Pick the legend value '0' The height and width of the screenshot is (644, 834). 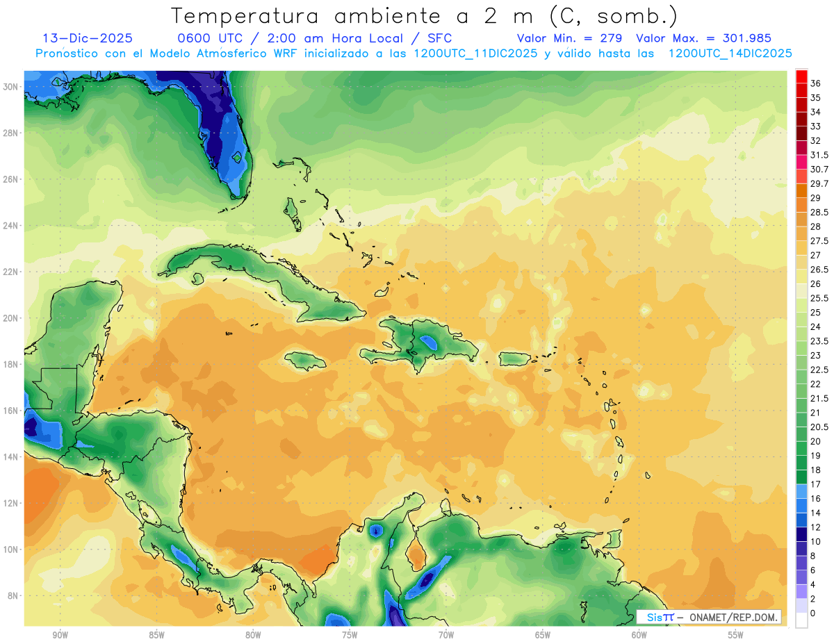[813, 613]
